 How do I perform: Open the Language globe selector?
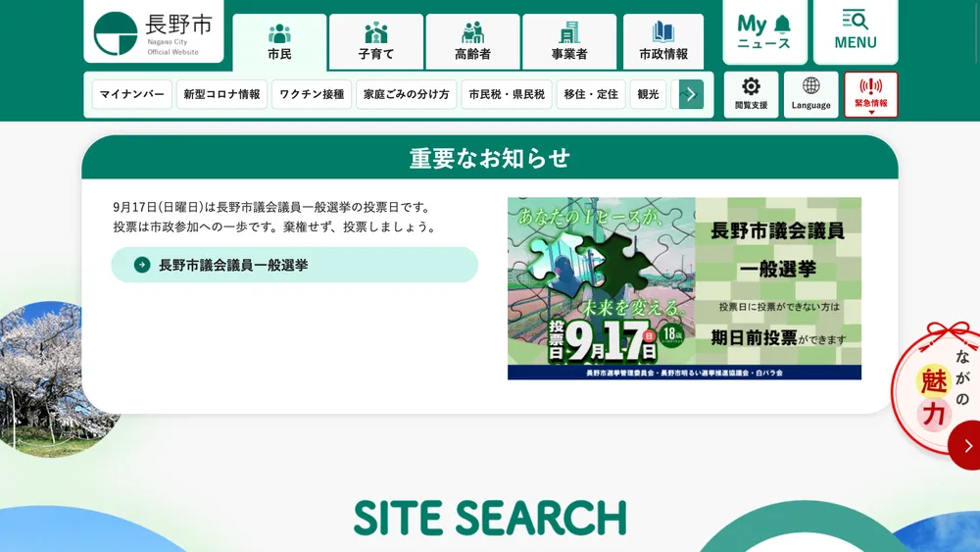[811, 94]
